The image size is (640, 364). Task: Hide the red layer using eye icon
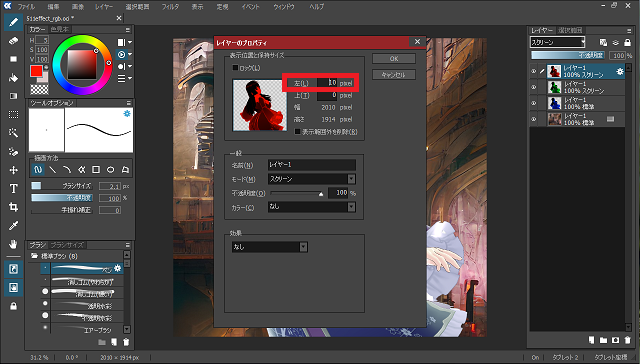point(533,71)
